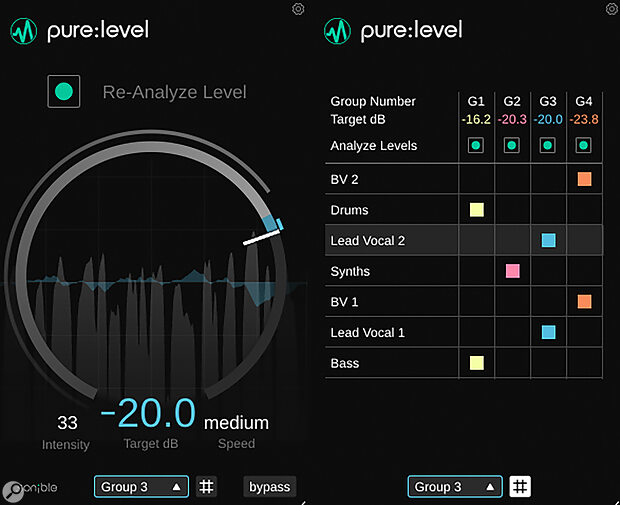Screen dimensions: 620x505
Task: Toggle Analyze Levels for G4
Action: point(584,146)
